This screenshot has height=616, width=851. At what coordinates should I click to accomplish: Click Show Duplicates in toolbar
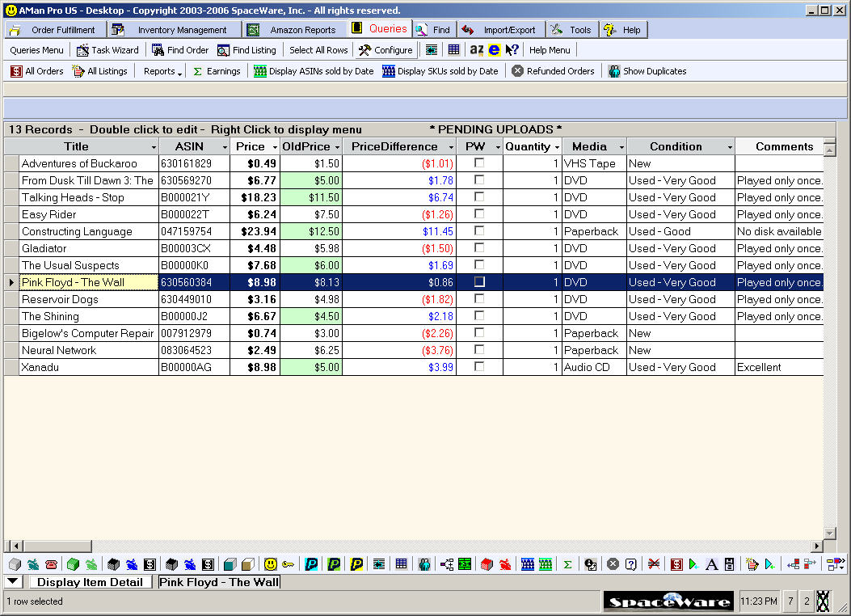tap(647, 71)
